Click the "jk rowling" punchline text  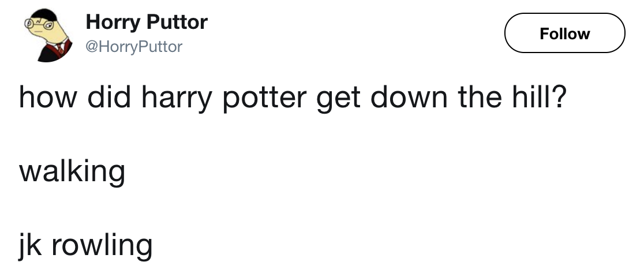tap(86, 245)
